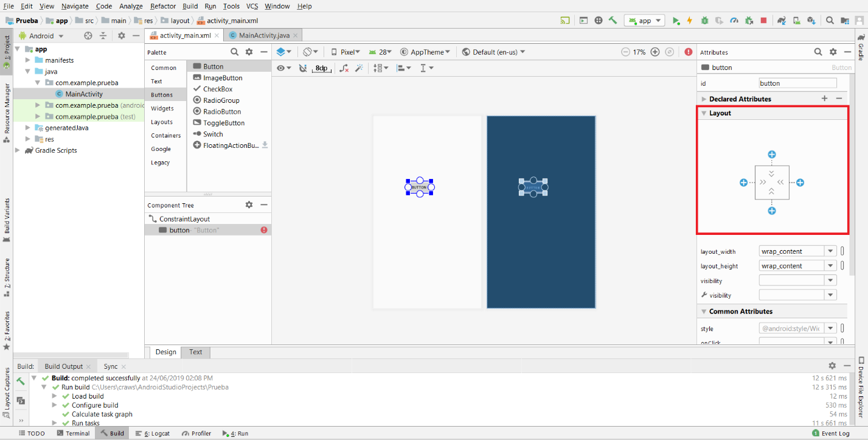Open SDK Manager icon

pos(811,20)
